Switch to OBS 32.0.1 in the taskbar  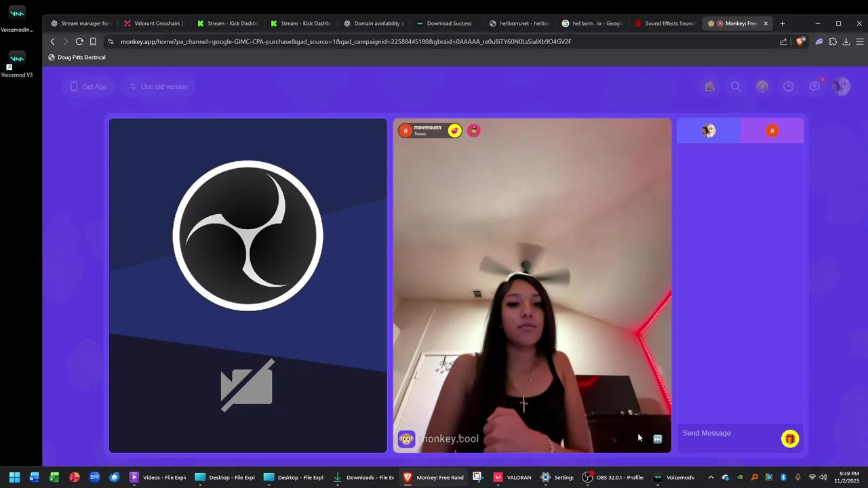[614, 477]
